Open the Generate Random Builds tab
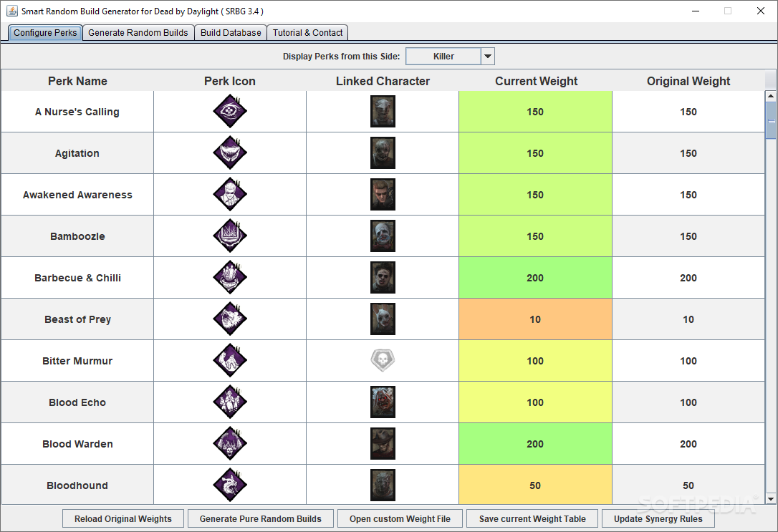 [x=138, y=33]
